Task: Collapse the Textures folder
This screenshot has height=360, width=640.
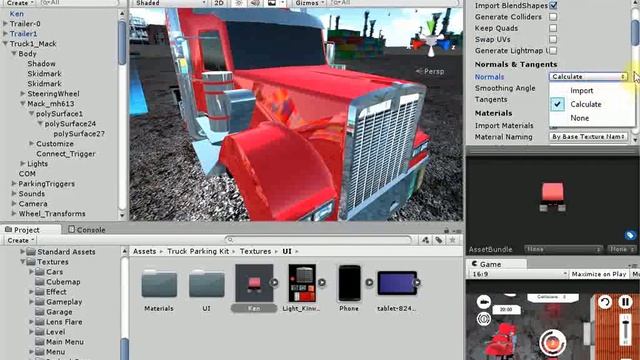Action: 22,262
